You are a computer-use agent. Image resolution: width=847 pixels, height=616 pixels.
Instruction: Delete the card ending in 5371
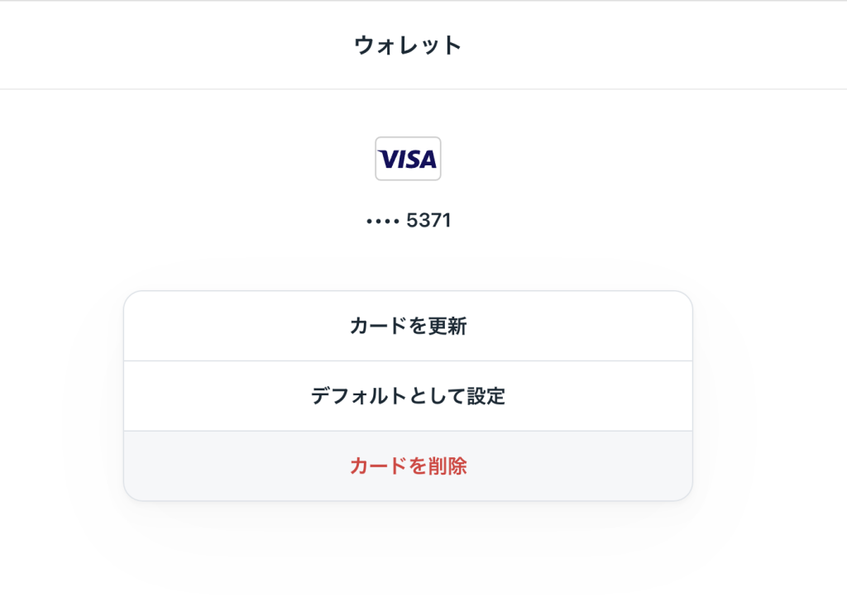[x=408, y=466]
